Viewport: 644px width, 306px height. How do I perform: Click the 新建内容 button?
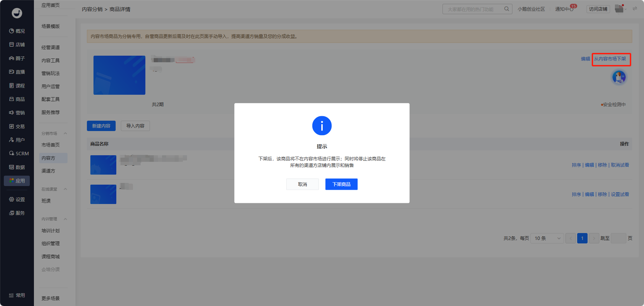click(101, 126)
